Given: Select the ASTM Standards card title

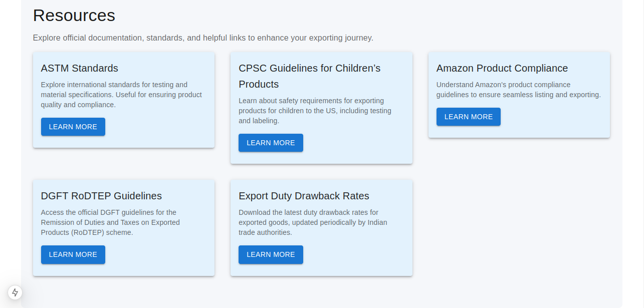Looking at the screenshot, I should (79, 68).
